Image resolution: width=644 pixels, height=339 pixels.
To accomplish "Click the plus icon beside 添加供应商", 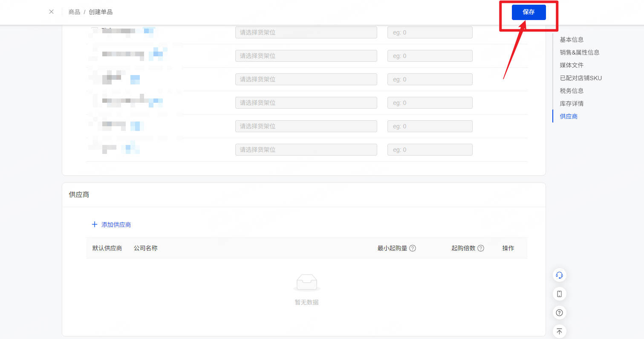I will coord(95,224).
